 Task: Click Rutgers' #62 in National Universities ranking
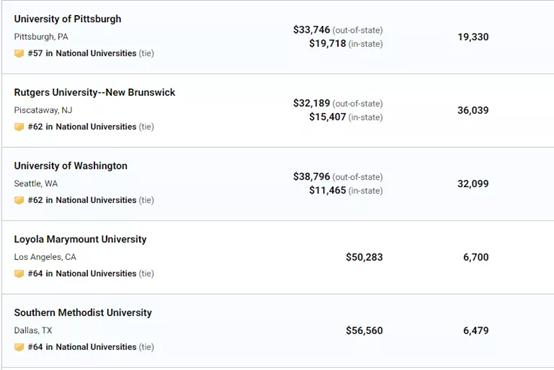pyautogui.click(x=82, y=127)
